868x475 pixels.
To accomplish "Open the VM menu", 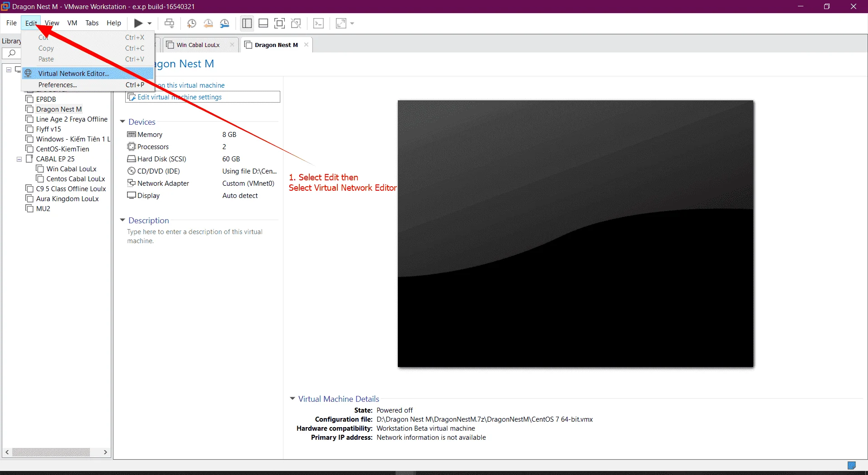I will [x=72, y=23].
